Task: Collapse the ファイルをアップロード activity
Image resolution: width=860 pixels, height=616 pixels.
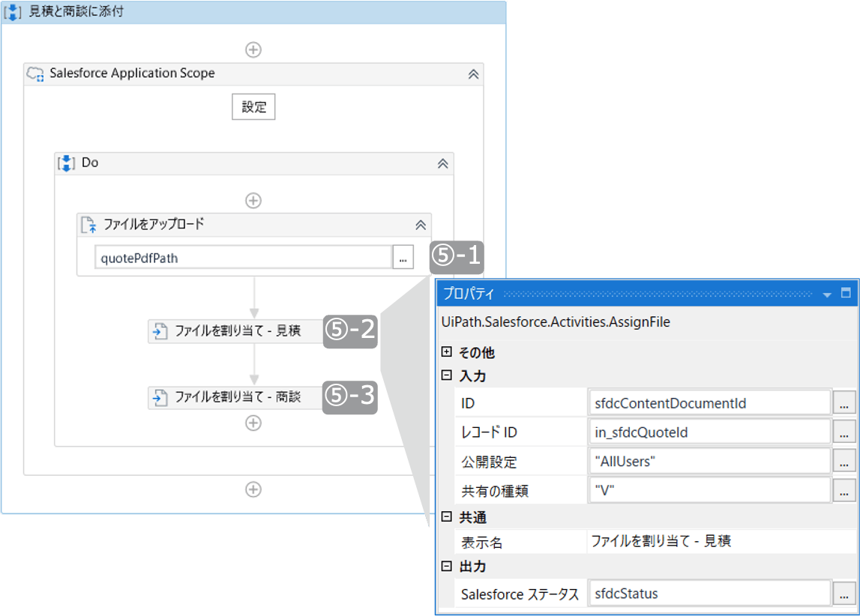Action: point(421,225)
